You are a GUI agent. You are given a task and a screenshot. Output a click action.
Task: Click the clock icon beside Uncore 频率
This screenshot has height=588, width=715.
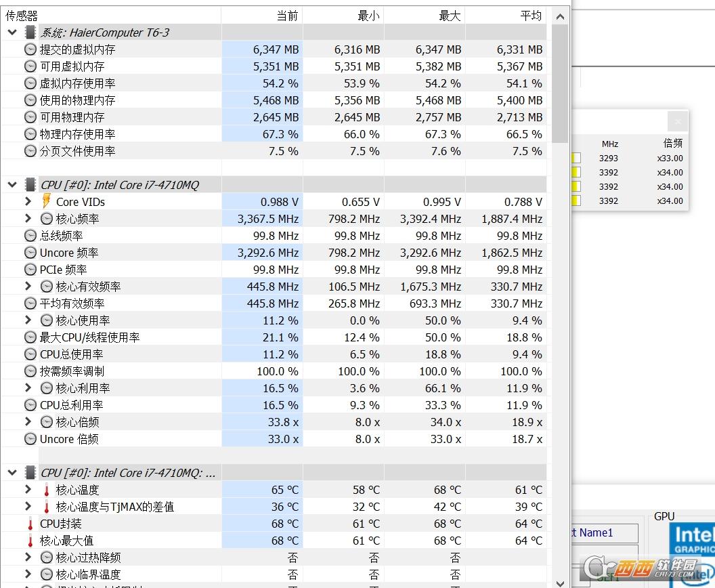[30, 253]
